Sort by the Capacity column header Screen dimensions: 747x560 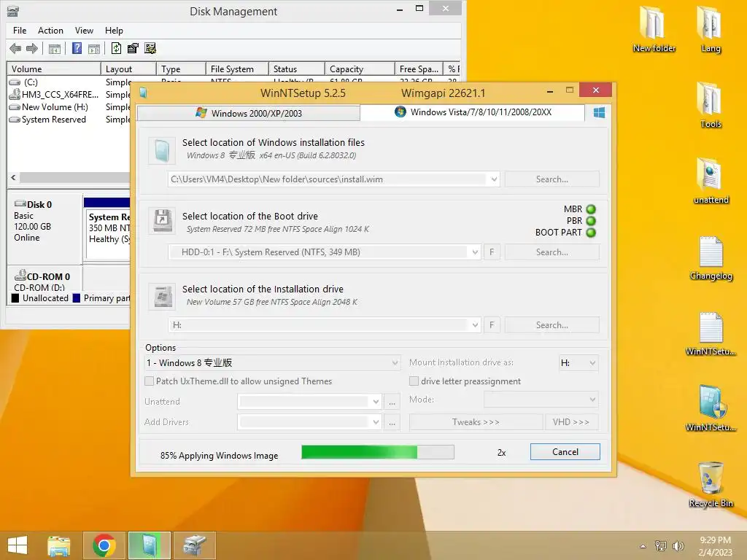(360, 69)
